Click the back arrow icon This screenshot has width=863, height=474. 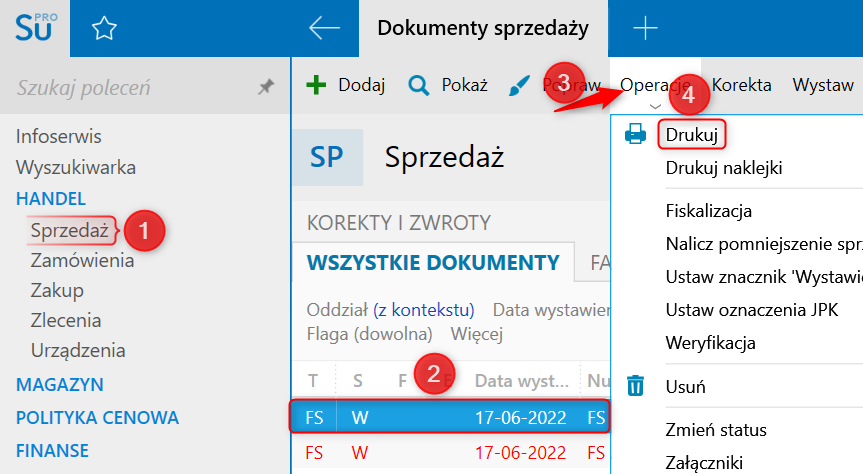(x=324, y=28)
